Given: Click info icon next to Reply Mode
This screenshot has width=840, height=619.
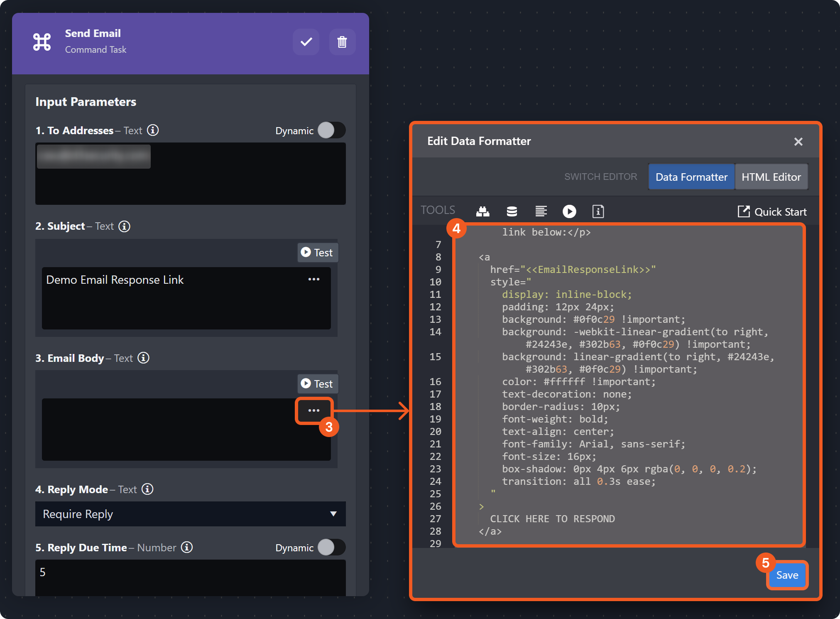Looking at the screenshot, I should pos(147,489).
